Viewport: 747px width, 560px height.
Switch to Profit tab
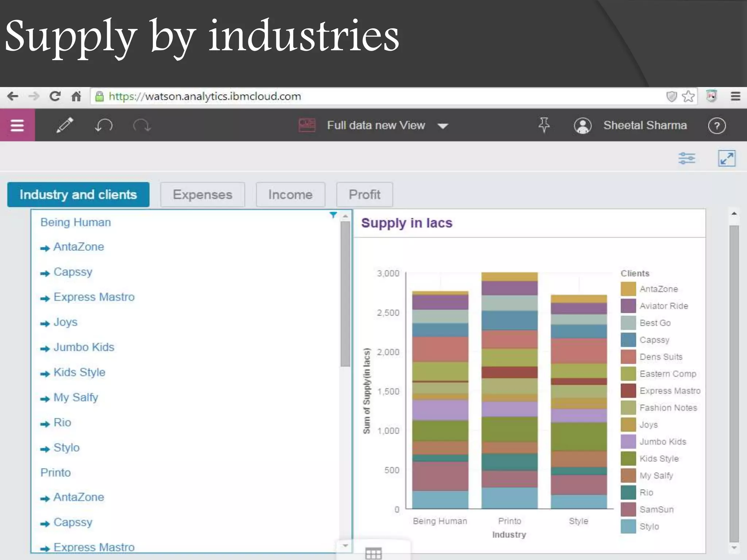364,195
